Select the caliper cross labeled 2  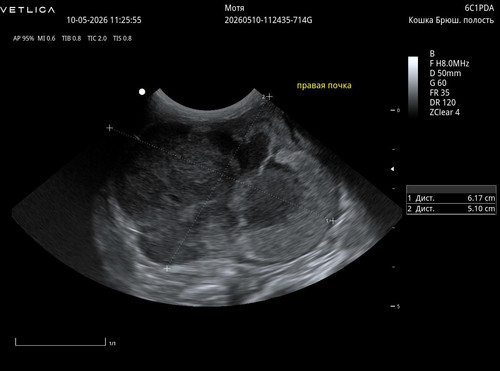269,97
